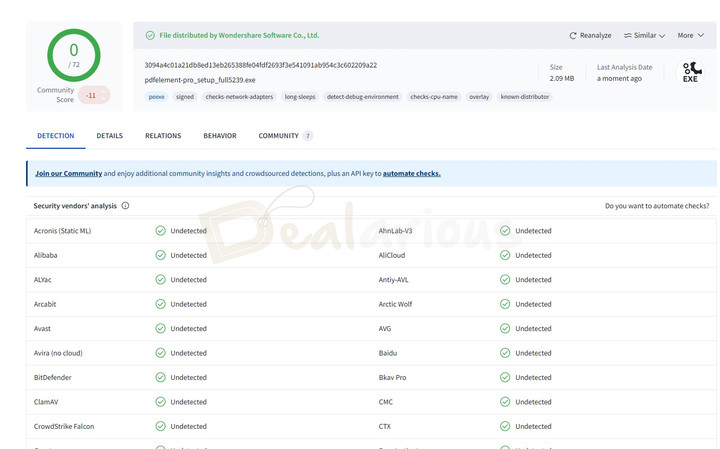The width and height of the screenshot is (720, 449).
Task: Click the CMC undetected check icon
Action: coord(505,402)
